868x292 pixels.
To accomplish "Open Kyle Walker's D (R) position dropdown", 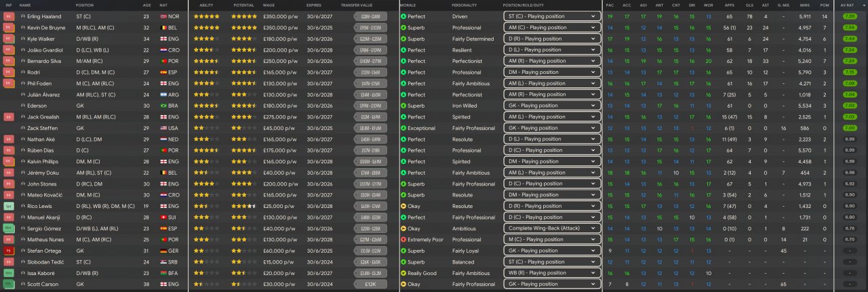I will pos(552,39).
